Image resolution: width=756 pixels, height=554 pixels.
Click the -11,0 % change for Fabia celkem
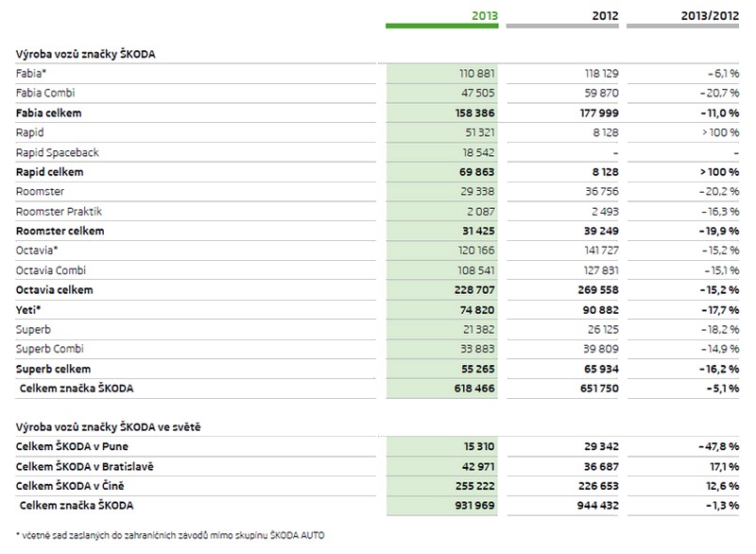720,113
